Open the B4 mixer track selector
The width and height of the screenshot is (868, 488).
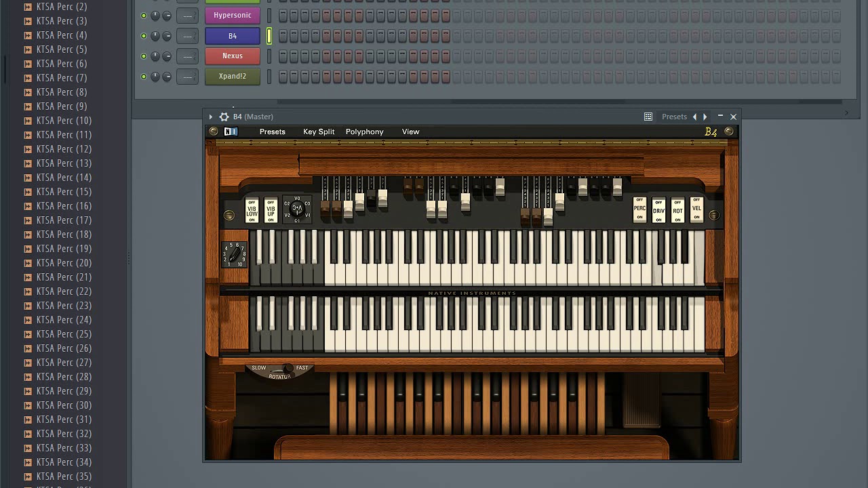[x=187, y=36]
